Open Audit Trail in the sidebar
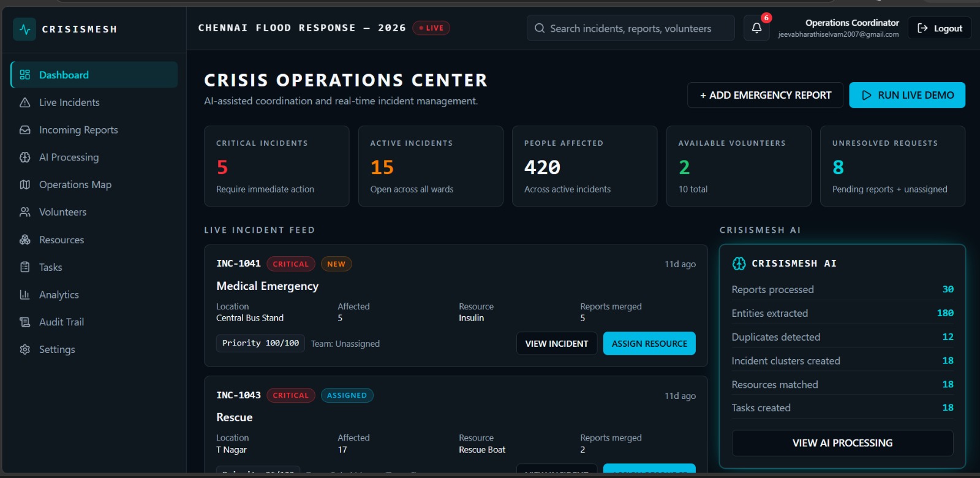Image resolution: width=980 pixels, height=478 pixels. [x=94, y=322]
